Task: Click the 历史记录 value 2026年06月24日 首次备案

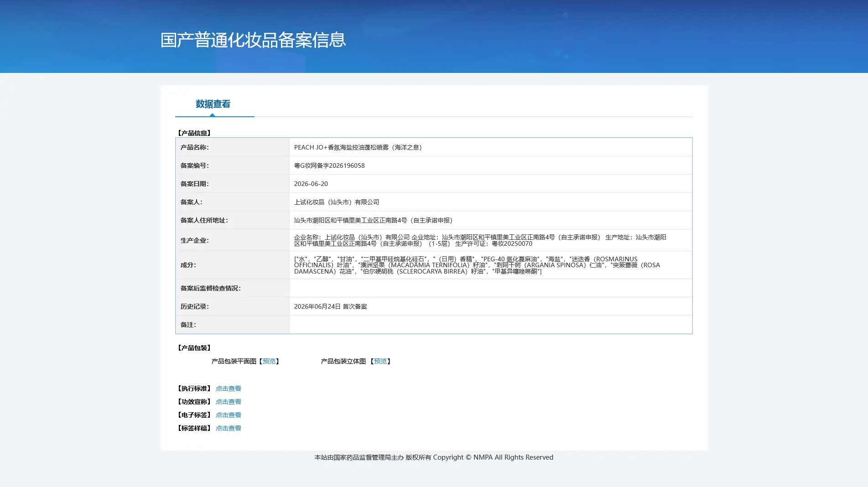Action: [331, 306]
